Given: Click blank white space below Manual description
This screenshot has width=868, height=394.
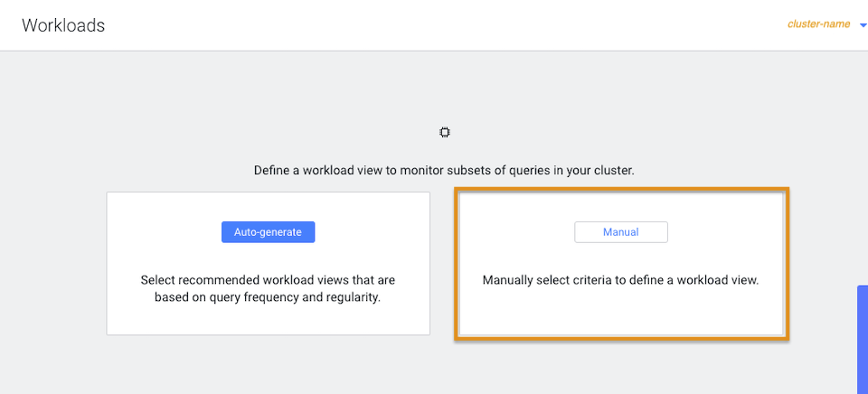Looking at the screenshot, I should click(x=621, y=316).
